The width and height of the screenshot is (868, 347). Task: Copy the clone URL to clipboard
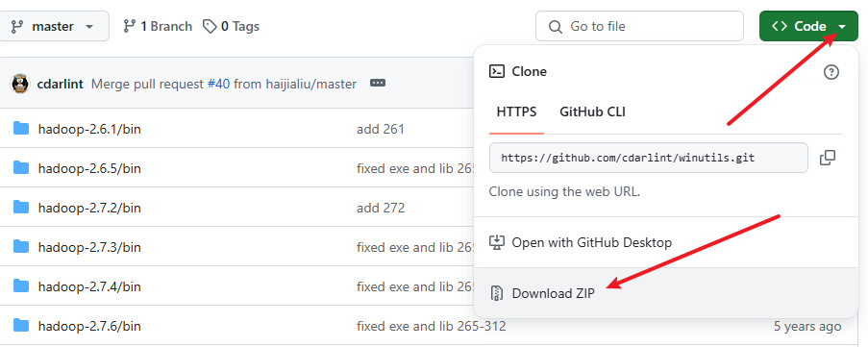(828, 158)
